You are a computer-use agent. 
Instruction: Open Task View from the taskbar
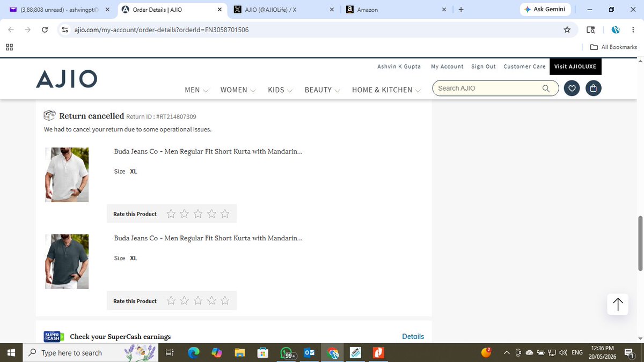(x=169, y=353)
